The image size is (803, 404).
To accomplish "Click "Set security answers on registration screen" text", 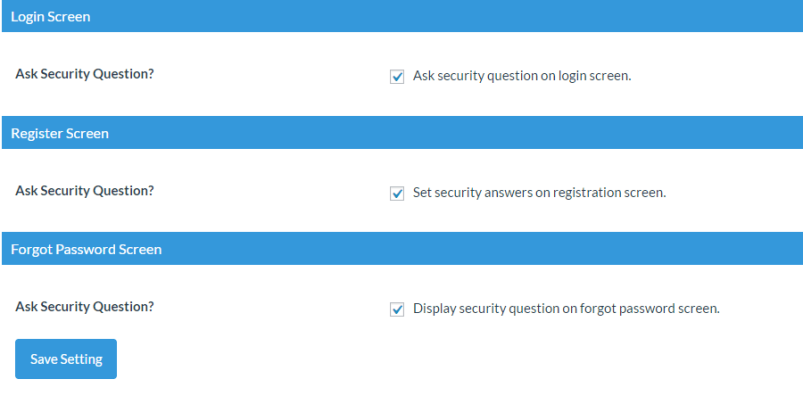I will pos(539,193).
